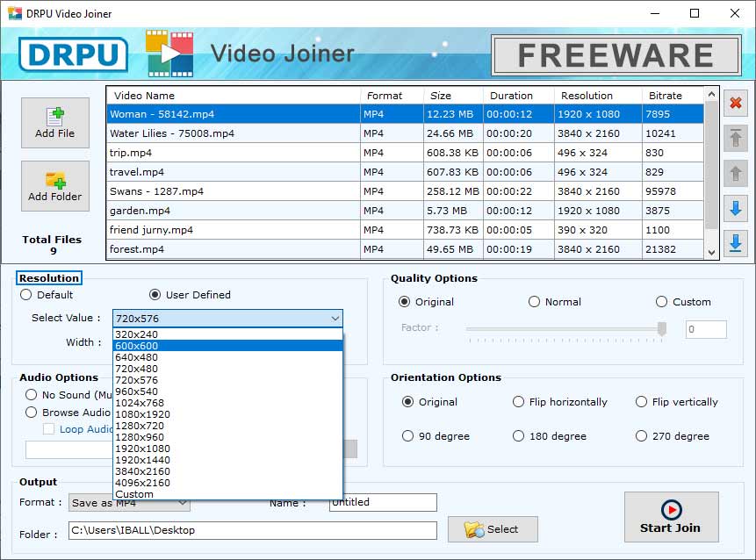Select Default resolution radio button
Screen dimensions: 756x560
tap(26, 295)
